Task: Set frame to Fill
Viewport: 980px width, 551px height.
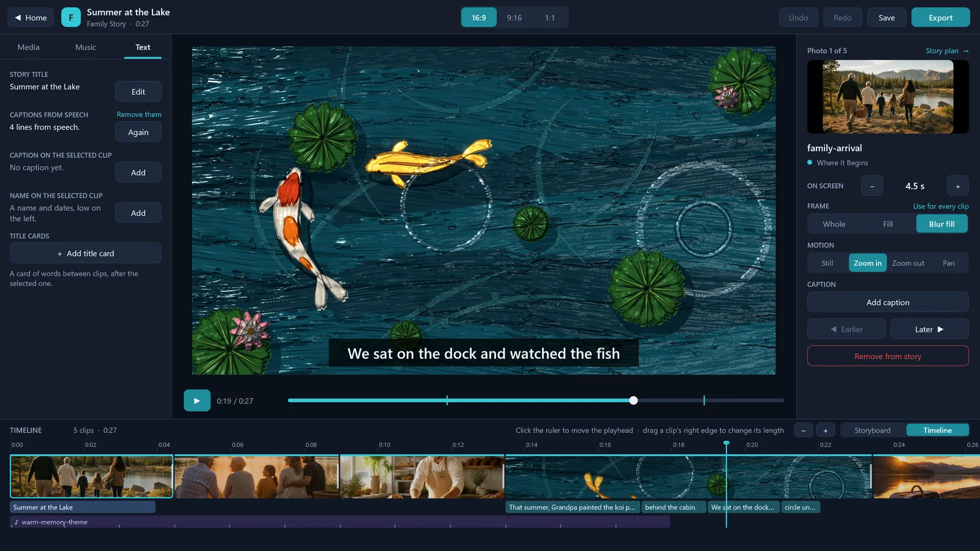Action: coord(888,224)
